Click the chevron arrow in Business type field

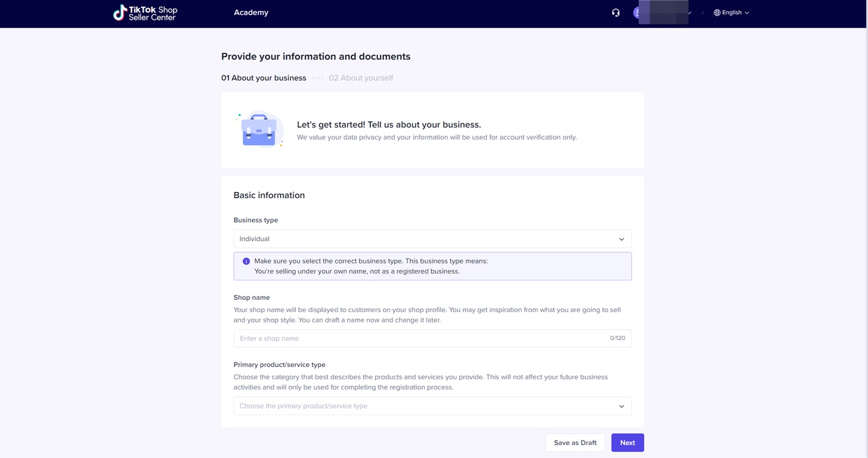click(x=621, y=239)
